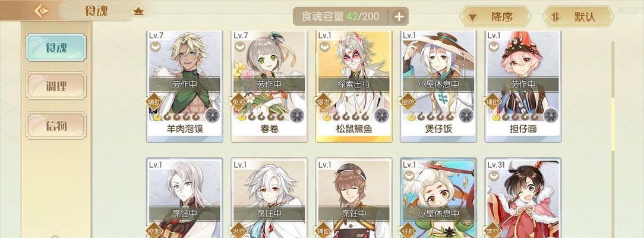This screenshot has width=644, height=238.
Task: Click the flower badge on 羊肉泡馍 card
Action: tap(212, 115)
